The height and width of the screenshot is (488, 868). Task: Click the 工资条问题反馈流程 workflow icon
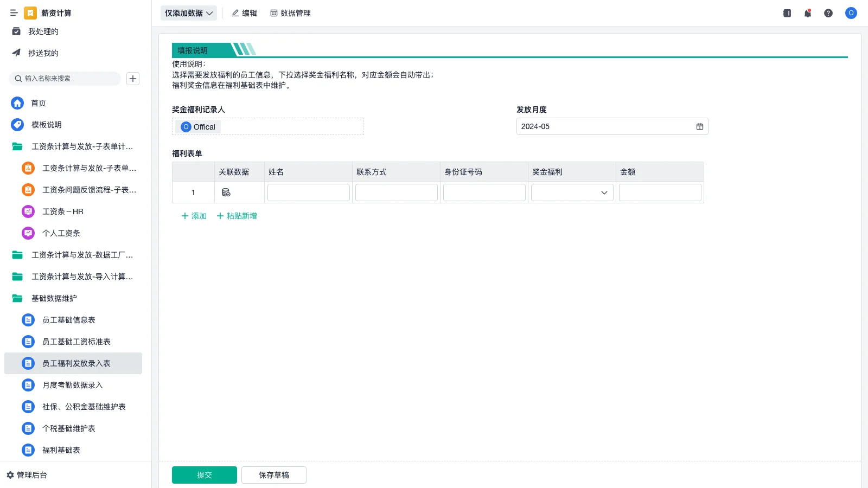(28, 190)
